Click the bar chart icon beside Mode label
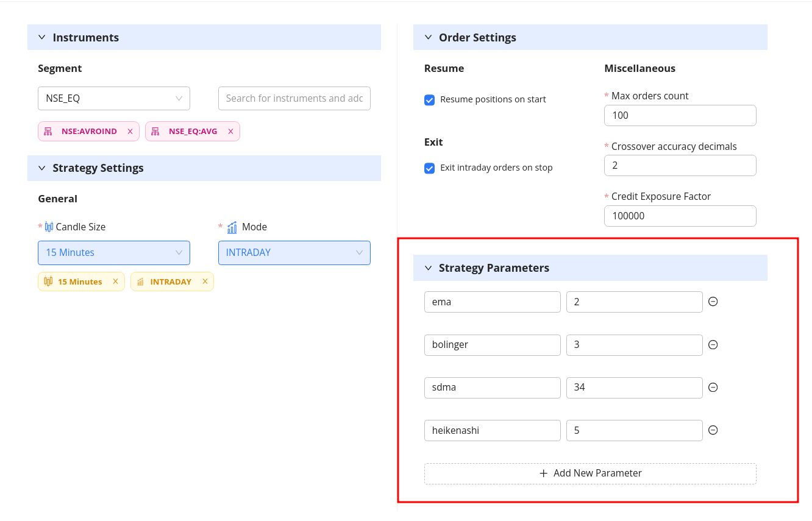Screen dimensions: 812x521 (x=232, y=227)
